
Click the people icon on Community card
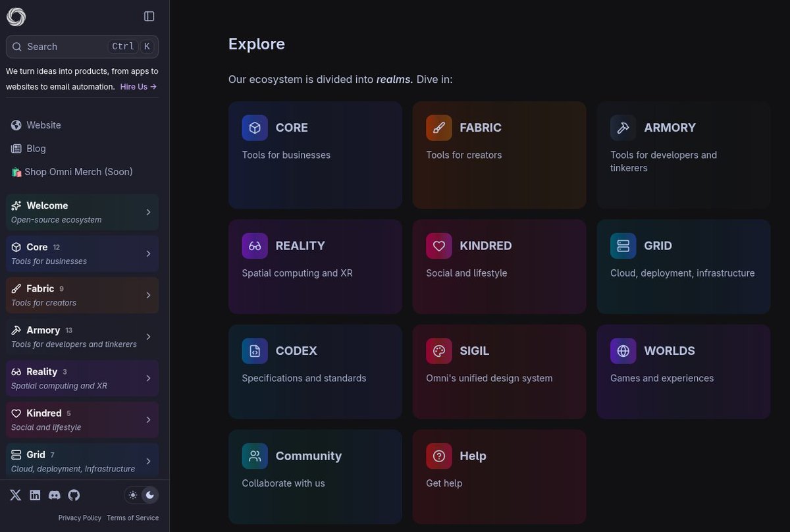coord(255,456)
